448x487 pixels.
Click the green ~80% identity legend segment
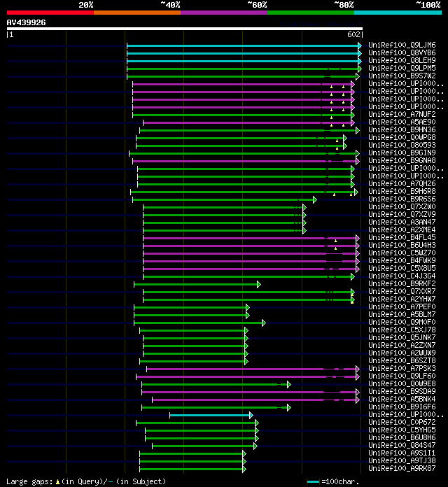pos(311,13)
